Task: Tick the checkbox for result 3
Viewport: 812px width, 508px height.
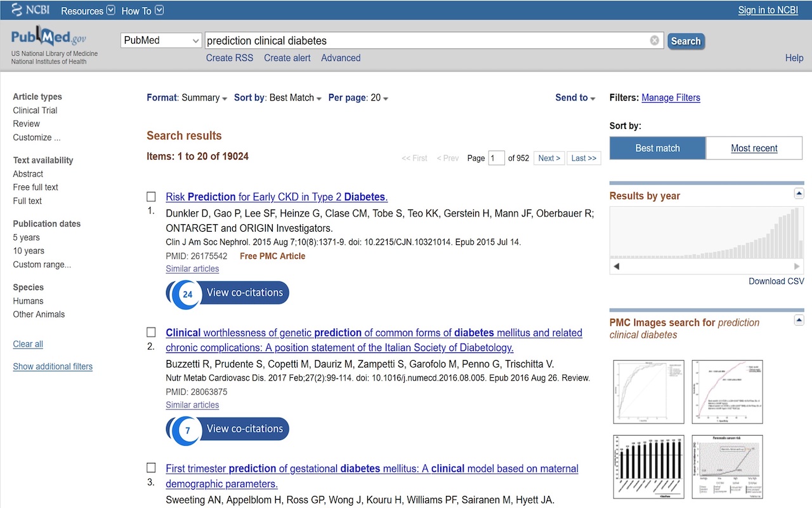Action: [151, 468]
